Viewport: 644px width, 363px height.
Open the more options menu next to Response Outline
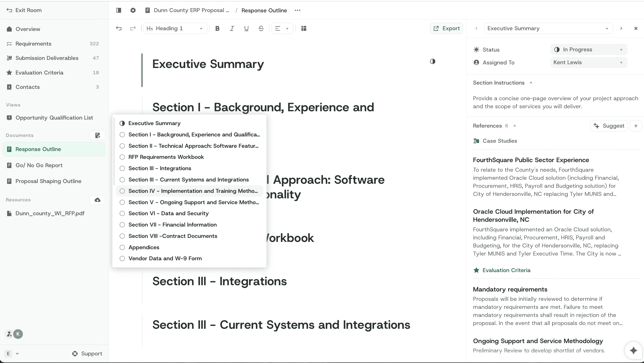point(297,10)
